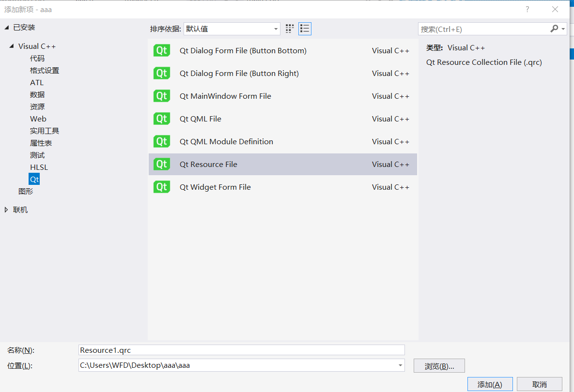This screenshot has width=574, height=392.
Task: Click the Qt icon beside Qt QML File
Action: pyautogui.click(x=162, y=119)
